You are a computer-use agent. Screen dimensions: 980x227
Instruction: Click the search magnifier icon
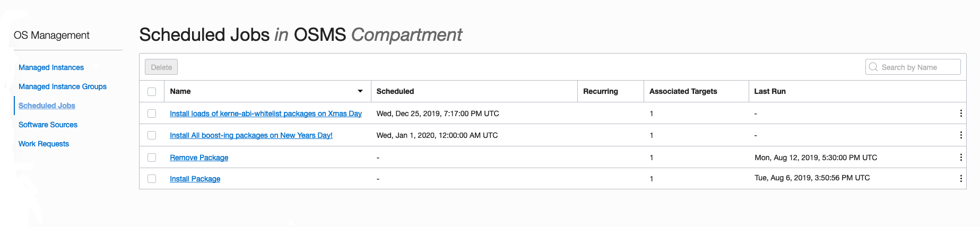[x=873, y=67]
